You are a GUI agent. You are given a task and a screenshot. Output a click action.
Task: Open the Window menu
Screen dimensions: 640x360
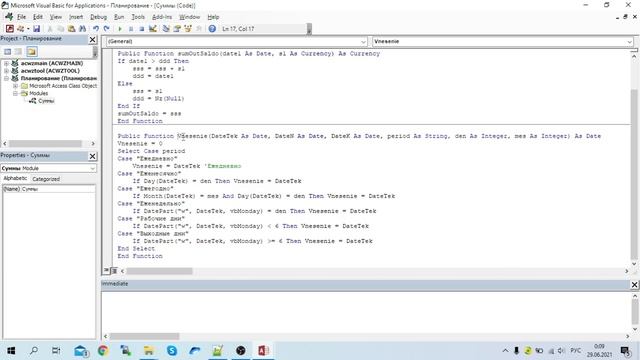point(189,17)
